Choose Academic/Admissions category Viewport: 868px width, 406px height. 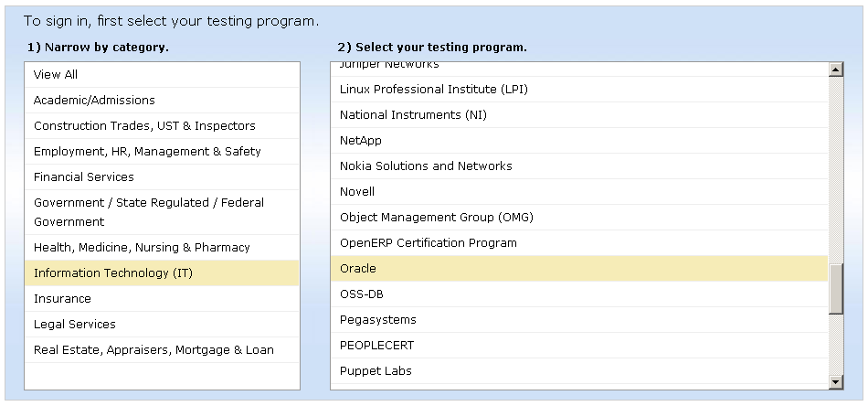[x=94, y=101]
